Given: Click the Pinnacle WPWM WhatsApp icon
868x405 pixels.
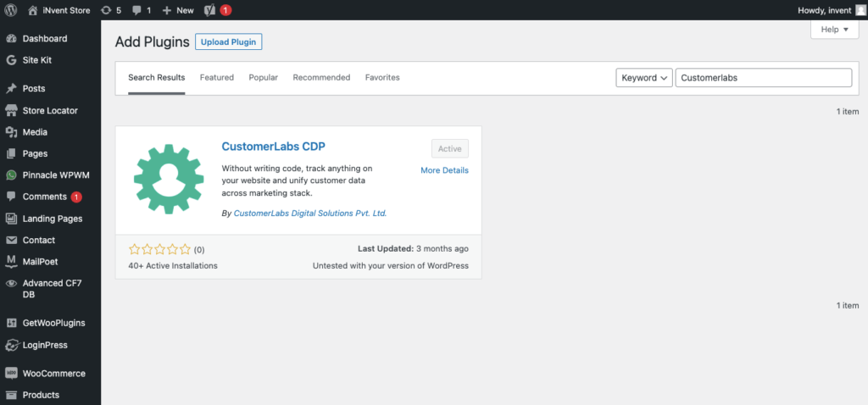Looking at the screenshot, I should coord(11,175).
